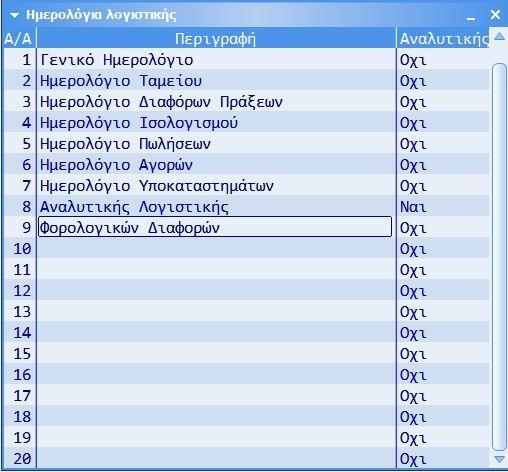508x472 pixels.
Task: Select Ημερολόγιο Πωλήσεων entry
Action: (x=125, y=144)
